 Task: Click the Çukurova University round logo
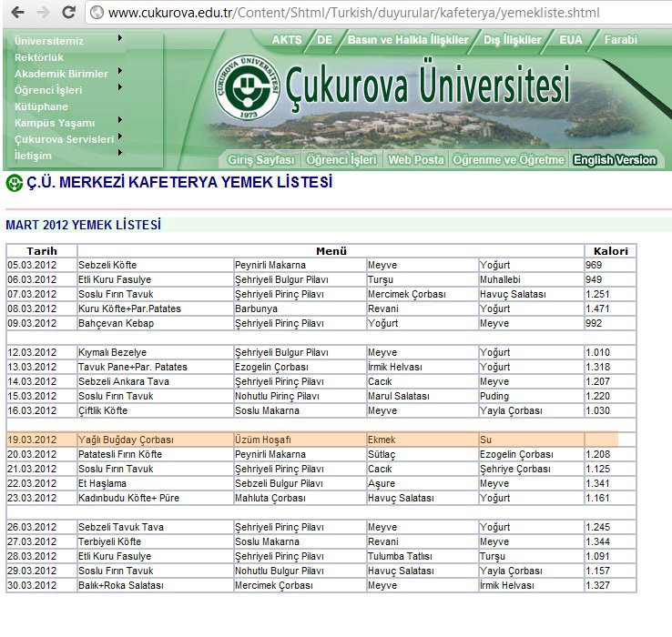click(248, 87)
